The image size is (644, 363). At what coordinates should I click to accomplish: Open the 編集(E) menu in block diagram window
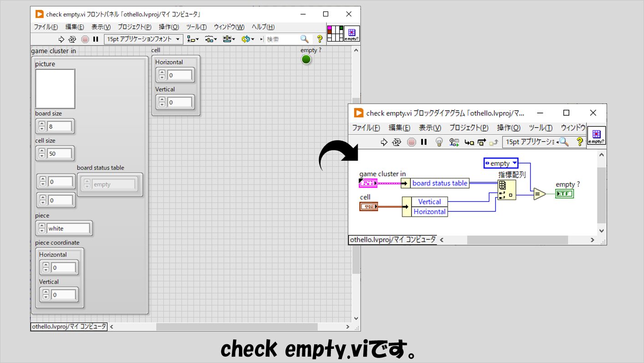point(399,128)
